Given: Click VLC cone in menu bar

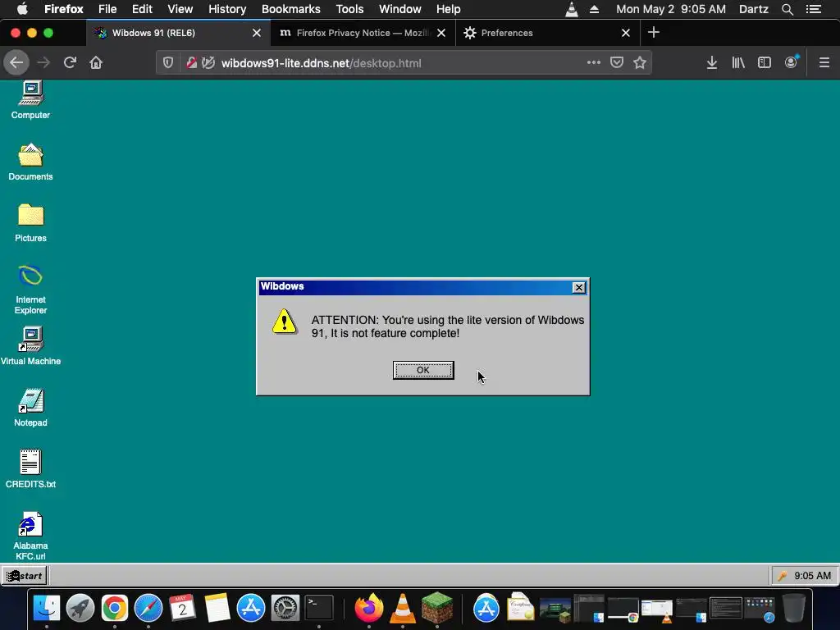Looking at the screenshot, I should (x=572, y=9).
